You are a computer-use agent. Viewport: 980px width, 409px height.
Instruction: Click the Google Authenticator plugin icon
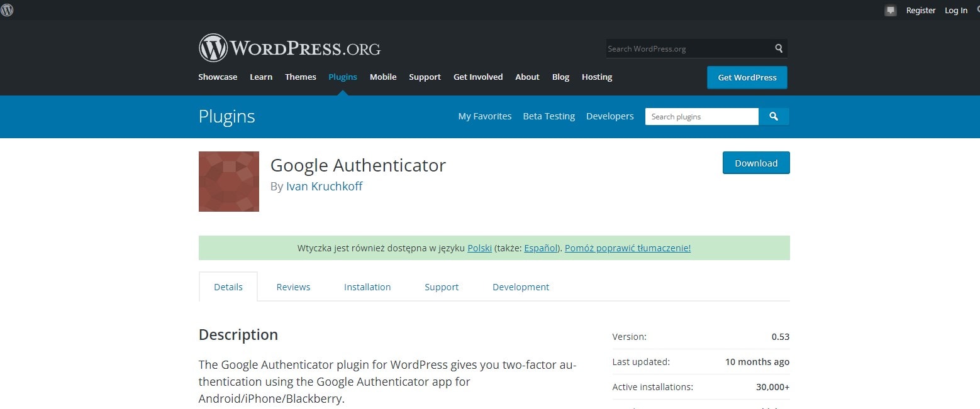pyautogui.click(x=229, y=182)
